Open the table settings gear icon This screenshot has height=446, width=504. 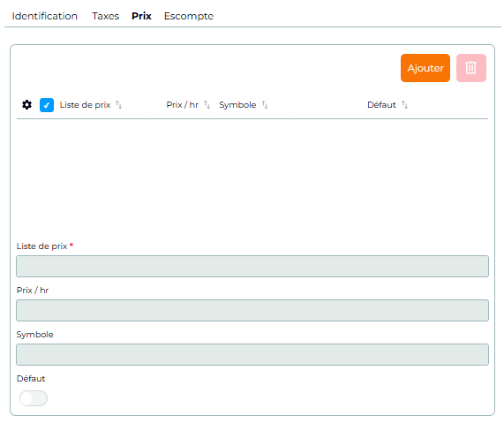pos(27,105)
